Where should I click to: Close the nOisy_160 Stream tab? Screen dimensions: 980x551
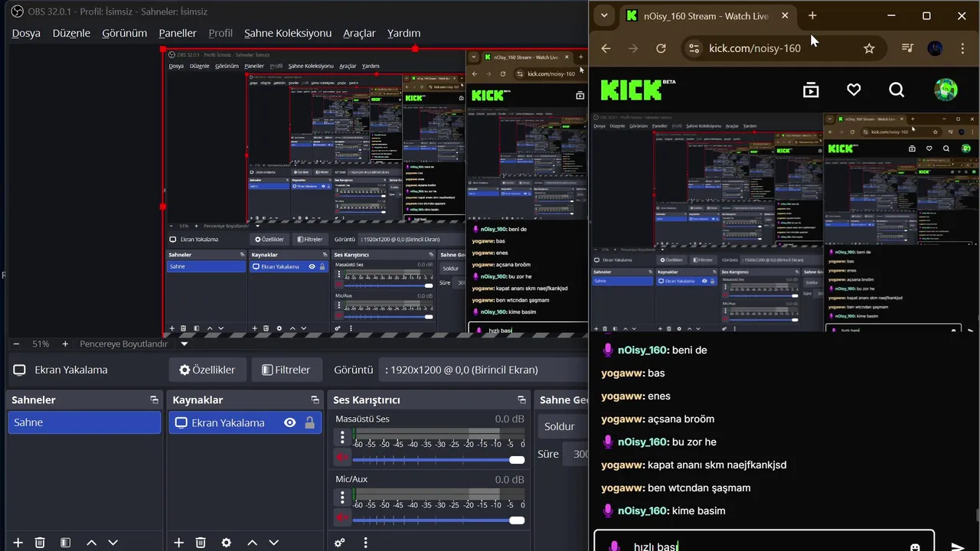click(785, 15)
